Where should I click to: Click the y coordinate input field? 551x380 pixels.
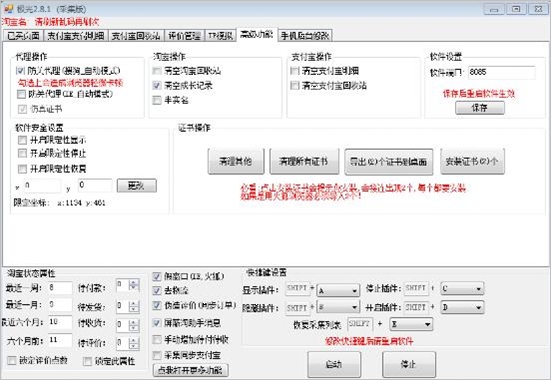(95, 186)
